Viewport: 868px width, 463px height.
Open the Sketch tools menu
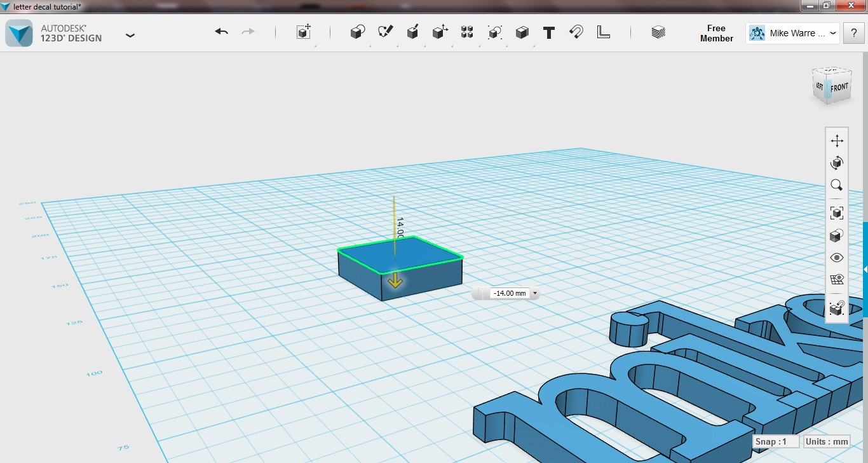tap(385, 32)
